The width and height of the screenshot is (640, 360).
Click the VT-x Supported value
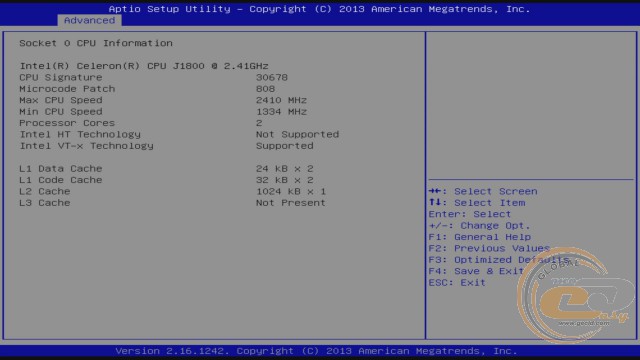coord(284,146)
